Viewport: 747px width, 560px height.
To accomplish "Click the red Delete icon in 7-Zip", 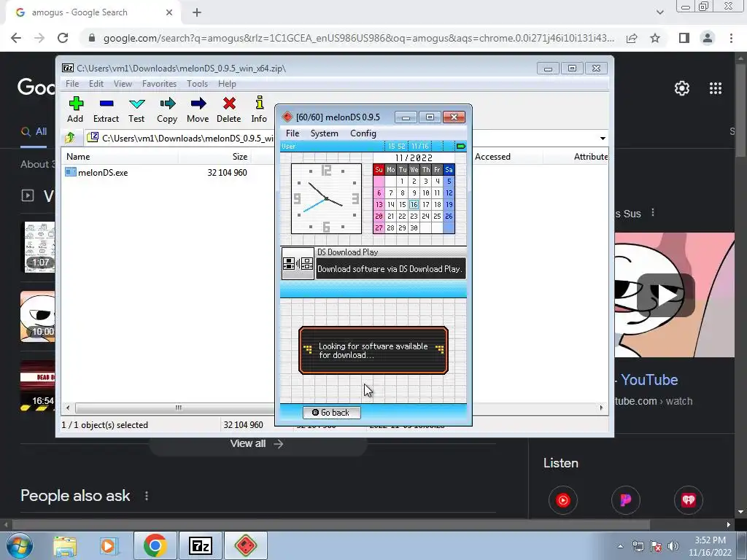I will 228,109.
